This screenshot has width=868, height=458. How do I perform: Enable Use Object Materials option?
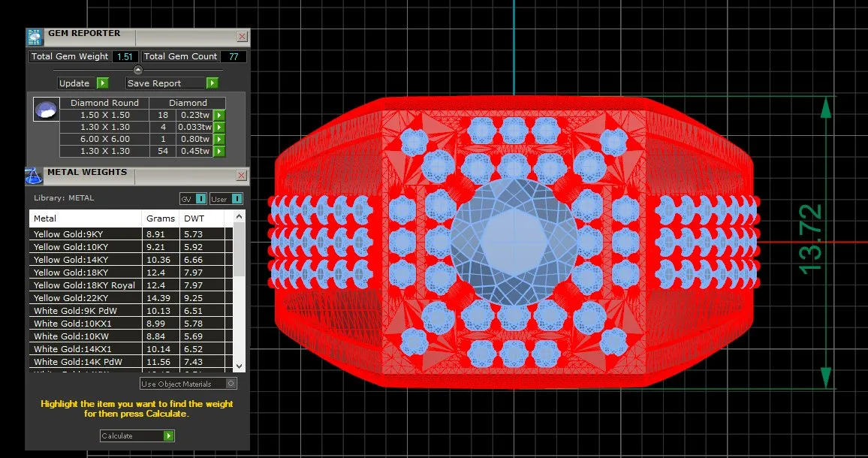(188, 383)
